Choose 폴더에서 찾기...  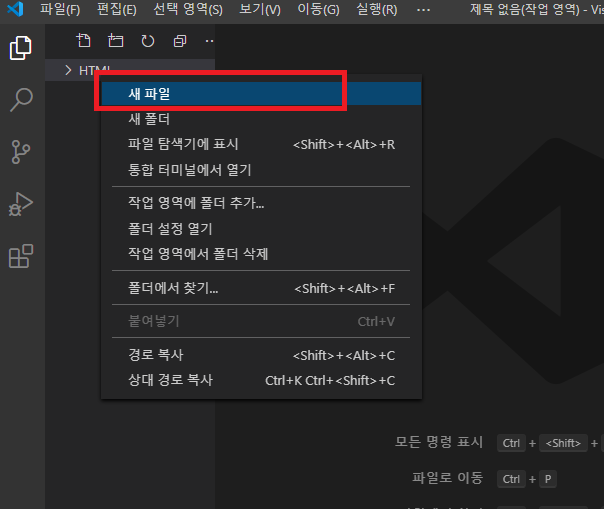point(261,288)
